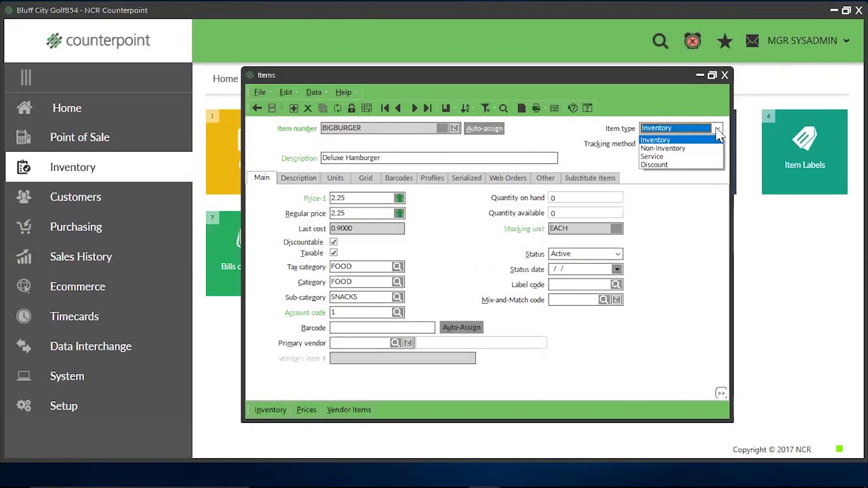Viewport: 868px width, 488px height.
Task: Open Price-1 calculator icon
Action: (x=399, y=198)
